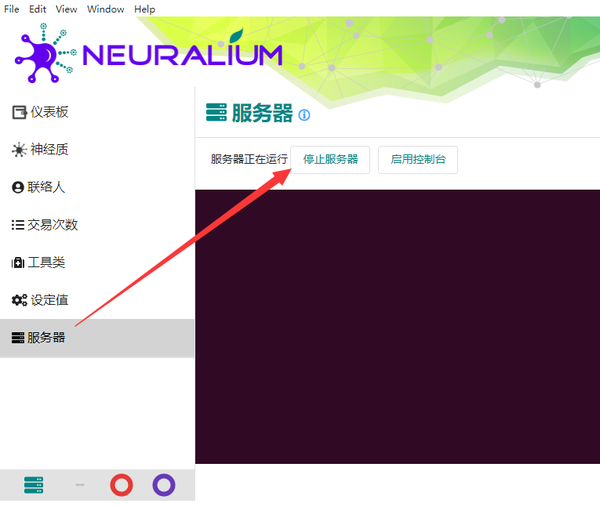Open the Window menu
Screen dimensions: 600x507
[105, 9]
